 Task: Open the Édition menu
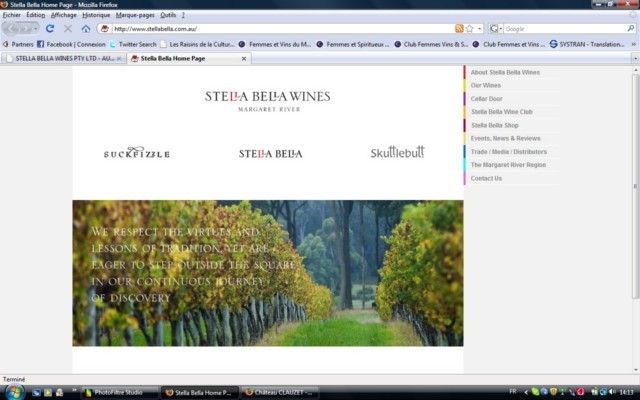[36, 15]
